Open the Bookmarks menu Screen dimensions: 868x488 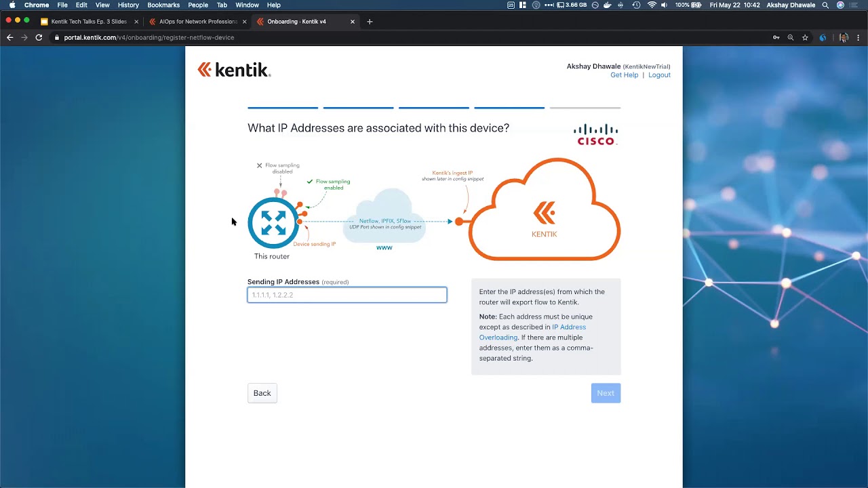pos(163,5)
